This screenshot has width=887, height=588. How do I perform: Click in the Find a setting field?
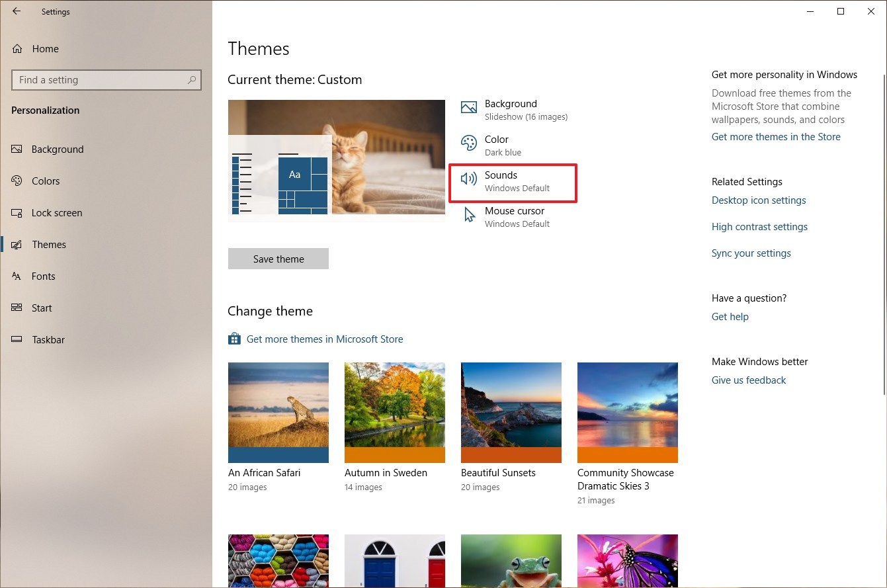point(106,80)
